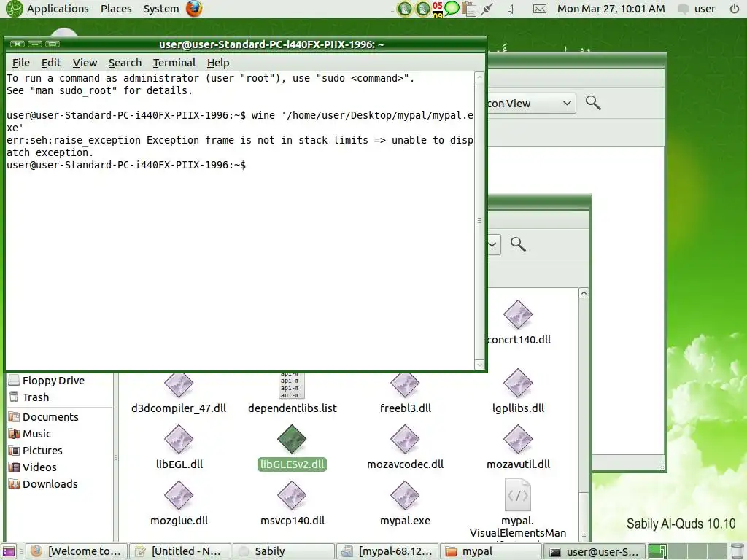The image size is (747, 560).
Task: Open the Trash icon in the bottom panel
Action: point(737,551)
